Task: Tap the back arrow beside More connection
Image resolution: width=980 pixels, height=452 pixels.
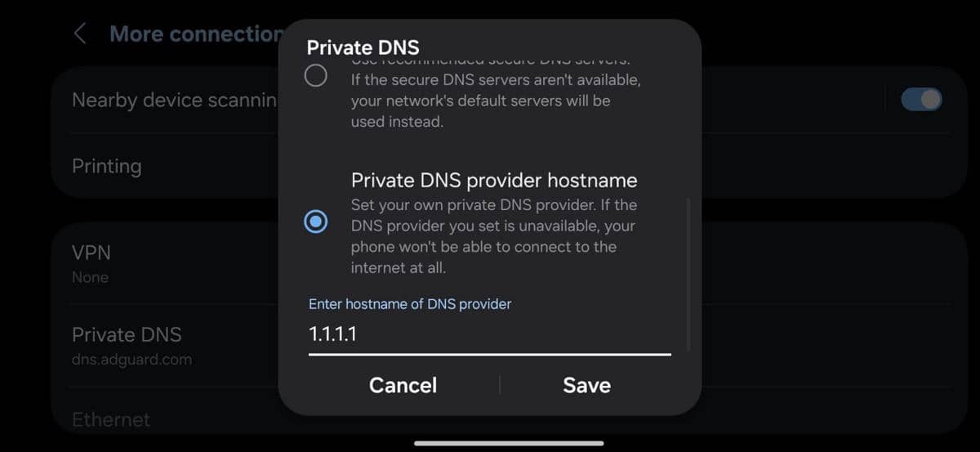Action: pos(80,34)
